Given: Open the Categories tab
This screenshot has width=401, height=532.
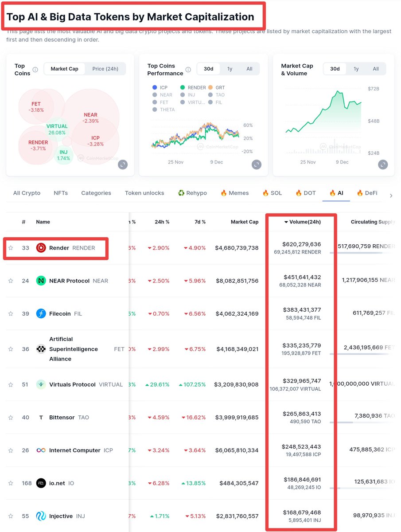Looking at the screenshot, I should [x=96, y=193].
